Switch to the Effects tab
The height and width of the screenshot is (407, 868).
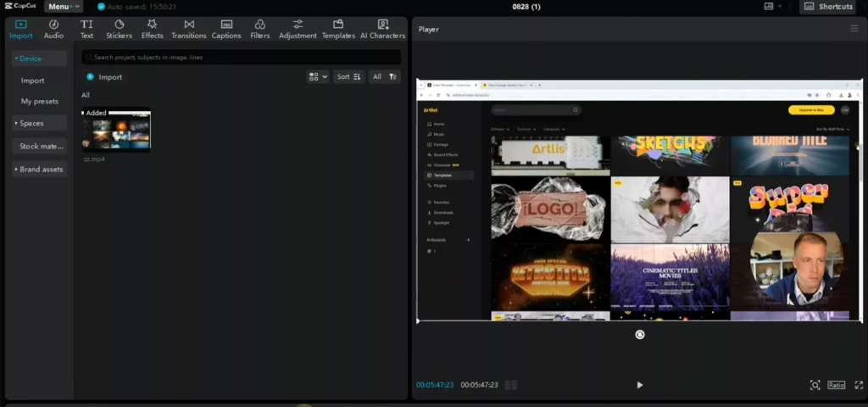click(153, 30)
